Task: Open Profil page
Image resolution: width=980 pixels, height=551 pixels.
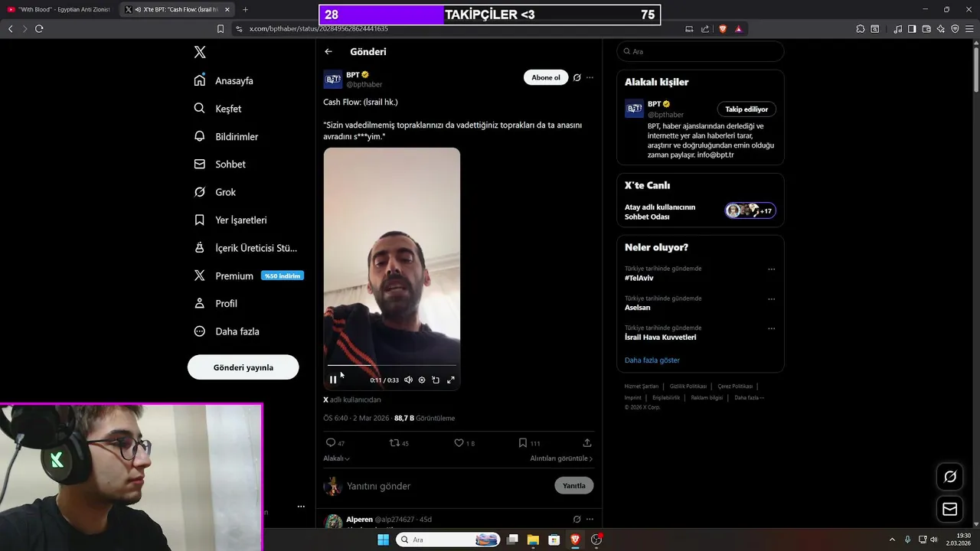Action: [x=216, y=303]
